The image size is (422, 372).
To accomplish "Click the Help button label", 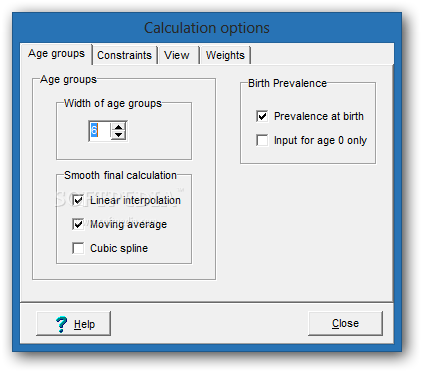I will click(84, 324).
